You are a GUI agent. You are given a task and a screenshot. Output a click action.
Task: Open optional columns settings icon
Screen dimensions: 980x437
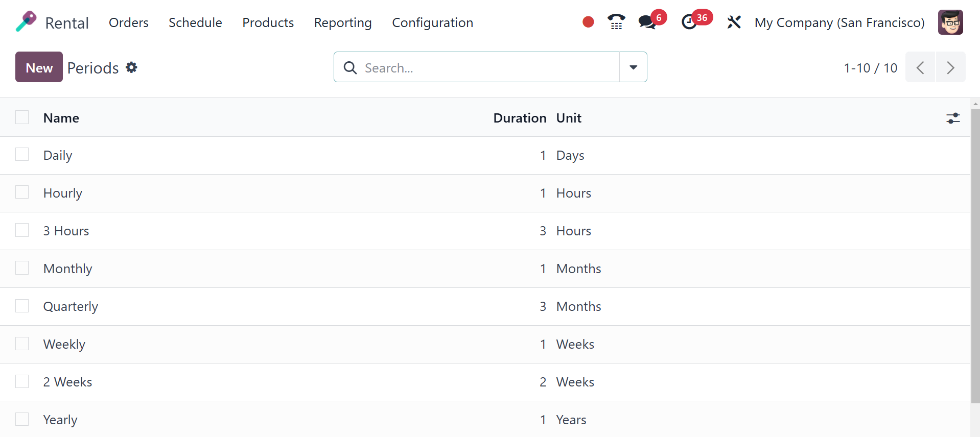953,118
